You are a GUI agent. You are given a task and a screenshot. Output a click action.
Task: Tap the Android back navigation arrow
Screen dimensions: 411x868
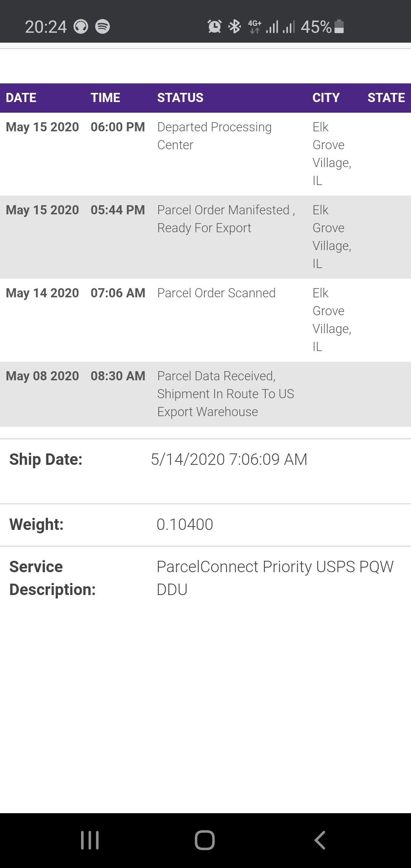pos(320,840)
